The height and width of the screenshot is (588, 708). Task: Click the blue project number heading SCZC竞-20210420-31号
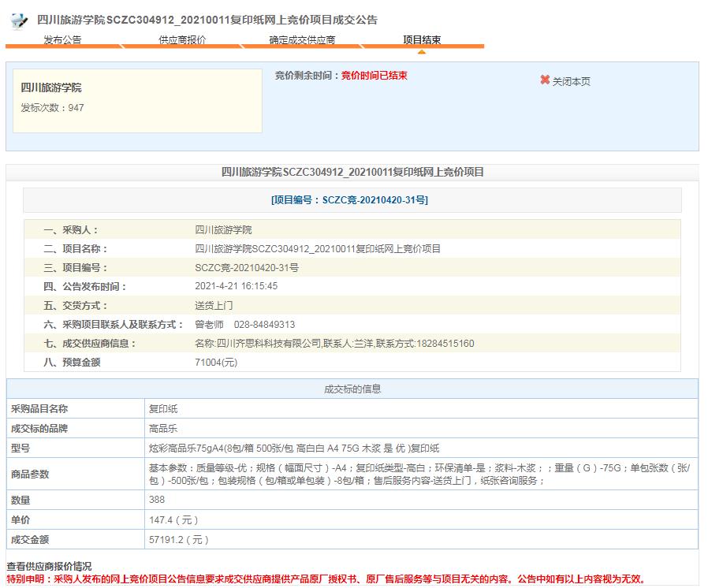[349, 200]
